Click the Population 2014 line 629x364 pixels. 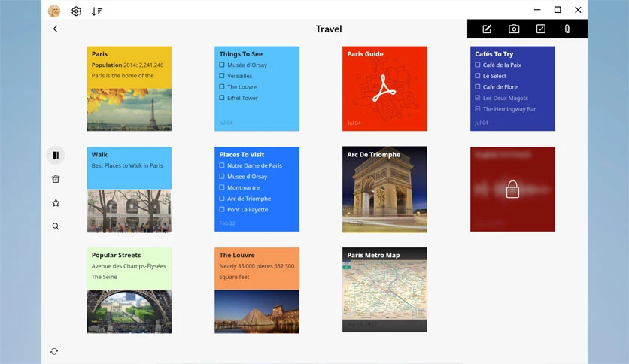pos(128,65)
